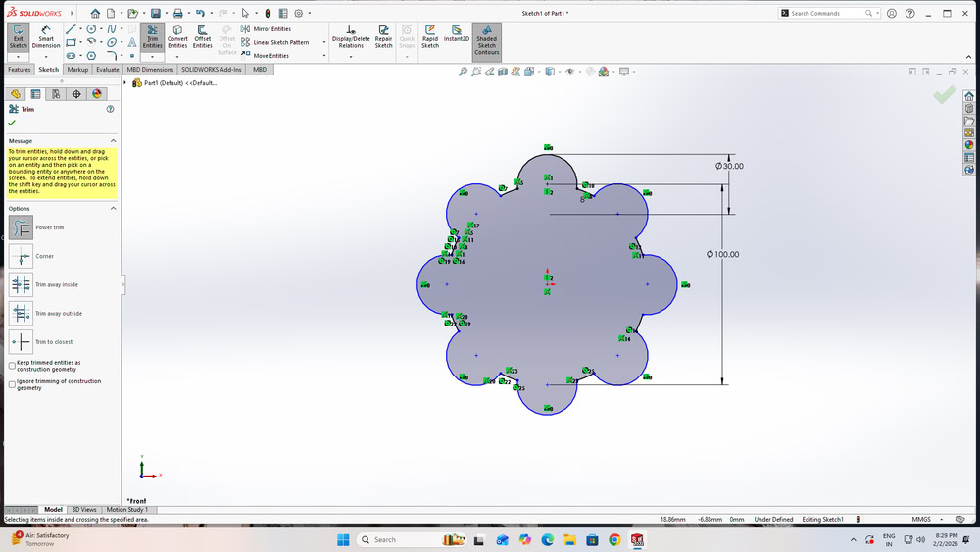
Task: Open Convert Entities dropdown arrow
Action: 177,57
